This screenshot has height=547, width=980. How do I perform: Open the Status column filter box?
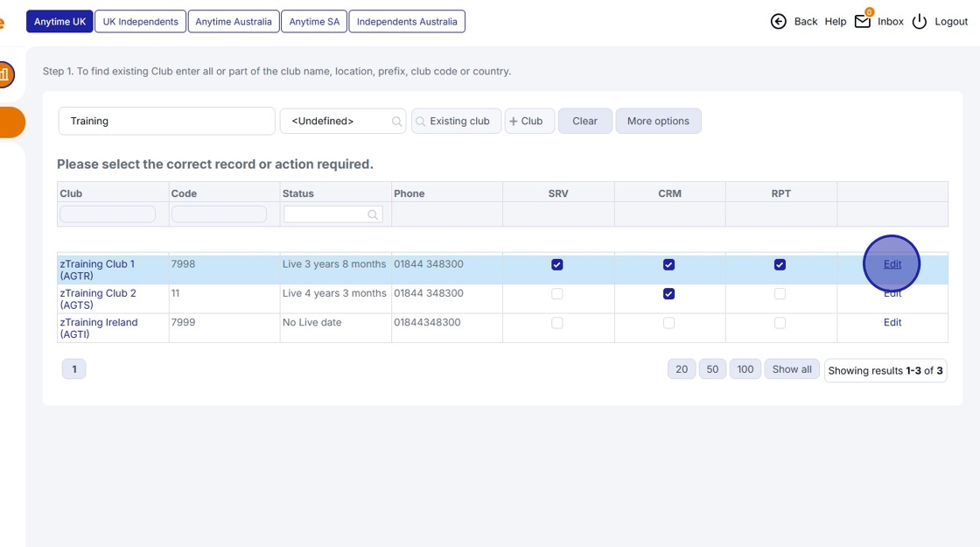[x=328, y=214]
